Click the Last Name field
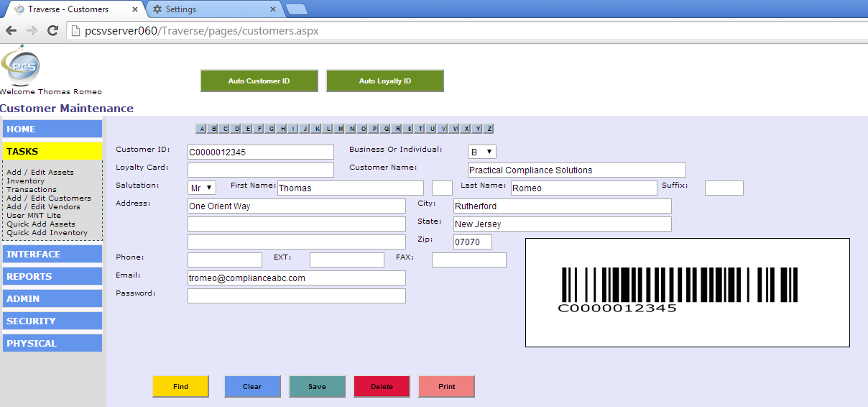The width and height of the screenshot is (868, 407). (x=584, y=188)
